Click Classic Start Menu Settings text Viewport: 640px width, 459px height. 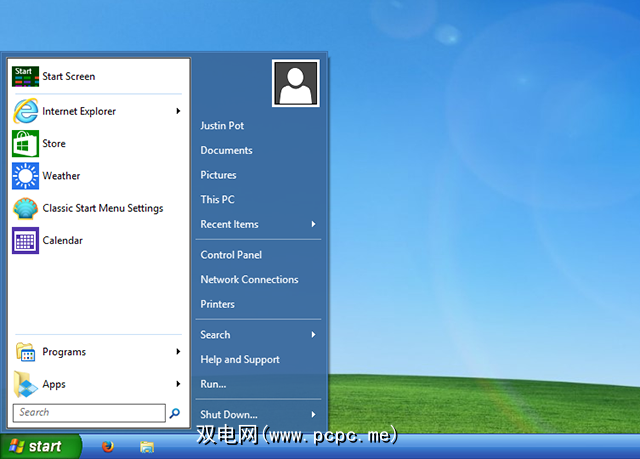(103, 208)
